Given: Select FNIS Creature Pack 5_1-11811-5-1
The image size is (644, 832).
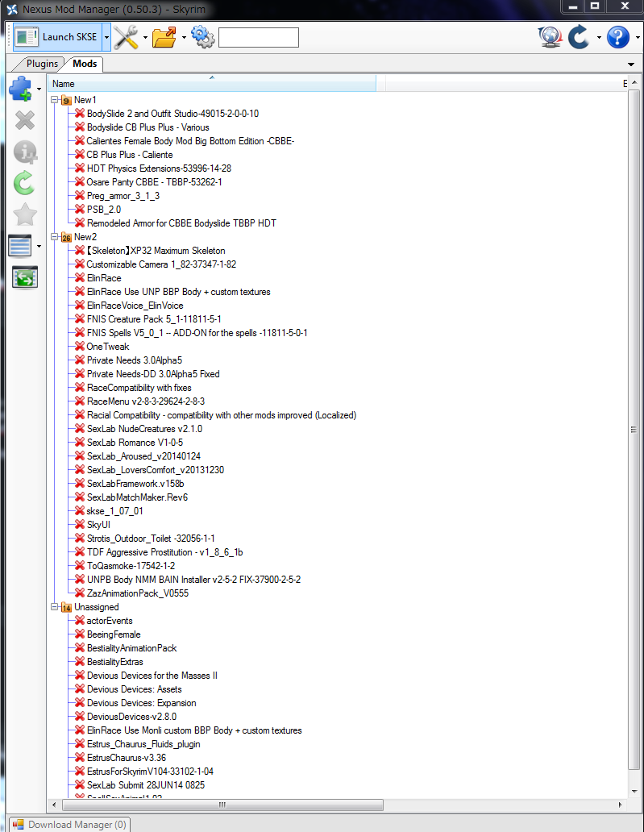Looking at the screenshot, I should [154, 319].
